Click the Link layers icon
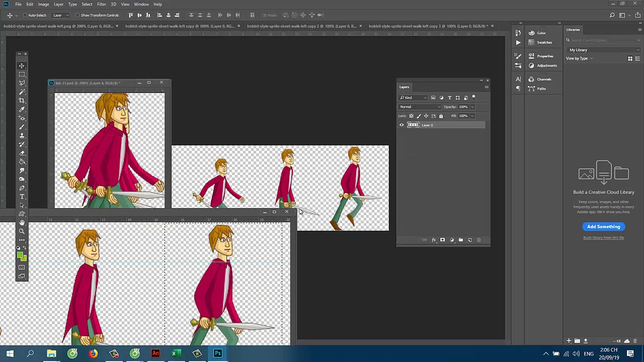The image size is (644, 362). coord(425,240)
